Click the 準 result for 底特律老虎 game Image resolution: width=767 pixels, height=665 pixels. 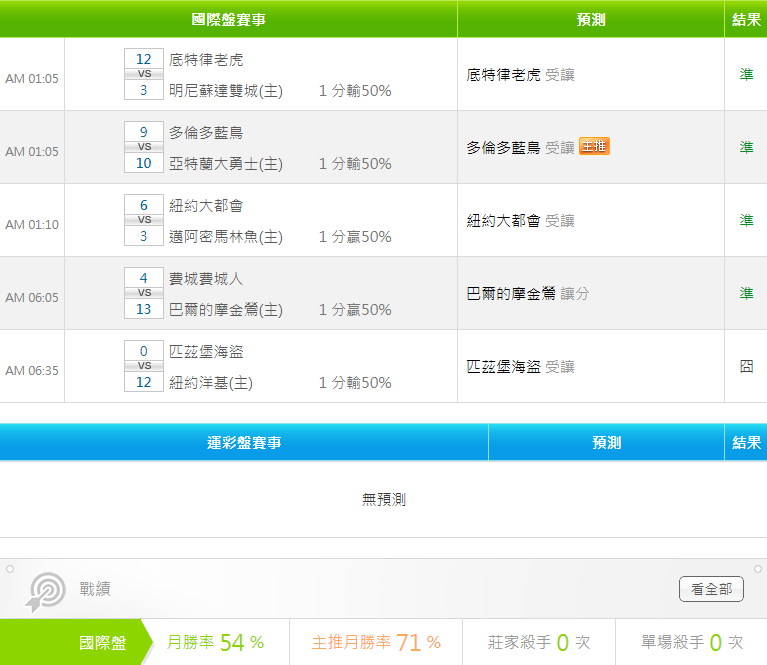746,74
